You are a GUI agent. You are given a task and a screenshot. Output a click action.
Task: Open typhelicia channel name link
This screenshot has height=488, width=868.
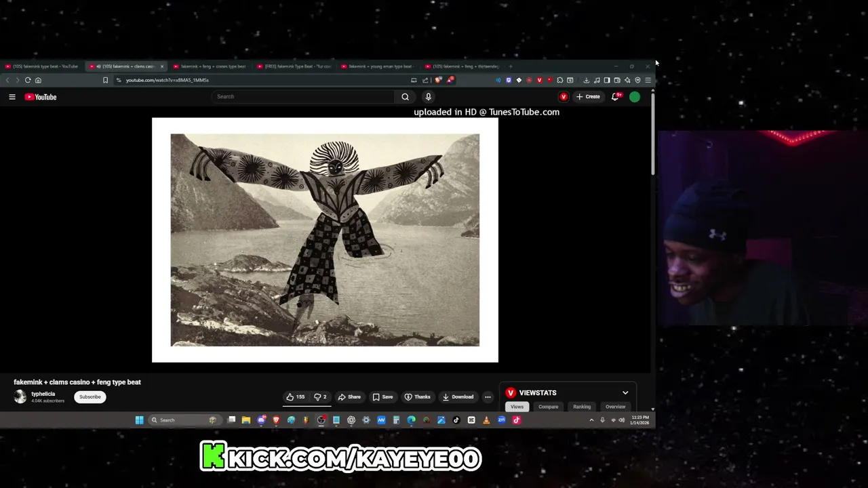(x=43, y=394)
